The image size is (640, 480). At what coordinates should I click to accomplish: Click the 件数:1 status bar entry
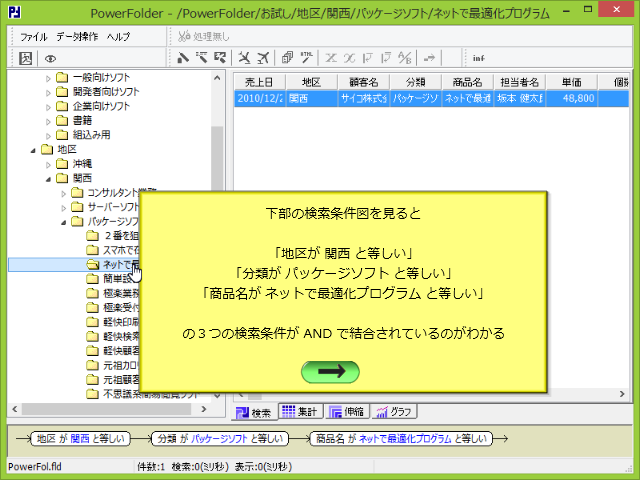coord(151,467)
